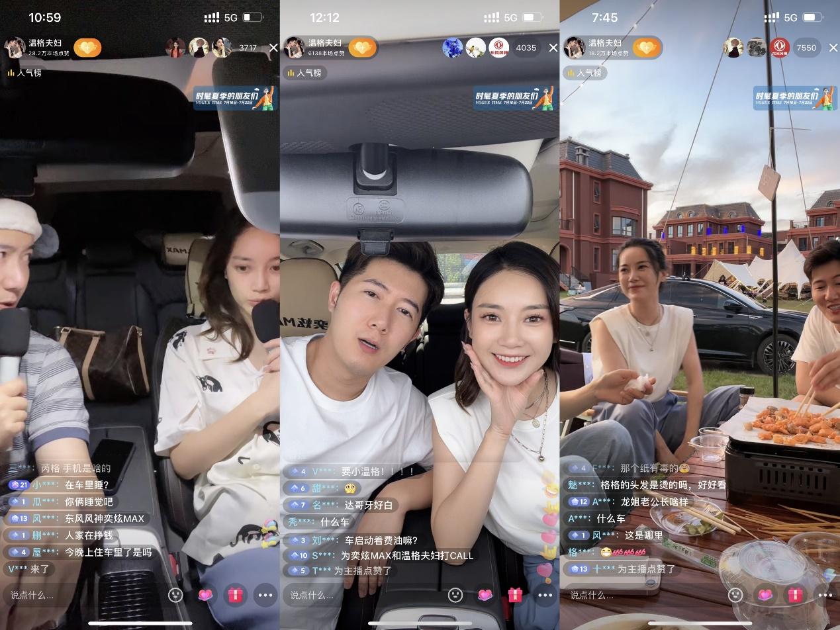Open the emoji picker in the 10:59 stream
This screenshot has height=630, width=840.
pyautogui.click(x=175, y=595)
